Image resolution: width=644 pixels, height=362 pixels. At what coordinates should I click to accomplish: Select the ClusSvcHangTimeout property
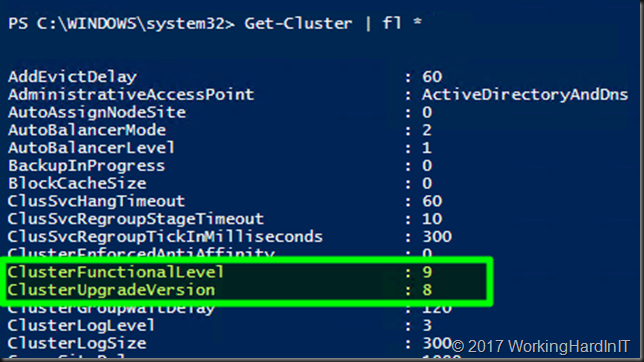[97, 201]
